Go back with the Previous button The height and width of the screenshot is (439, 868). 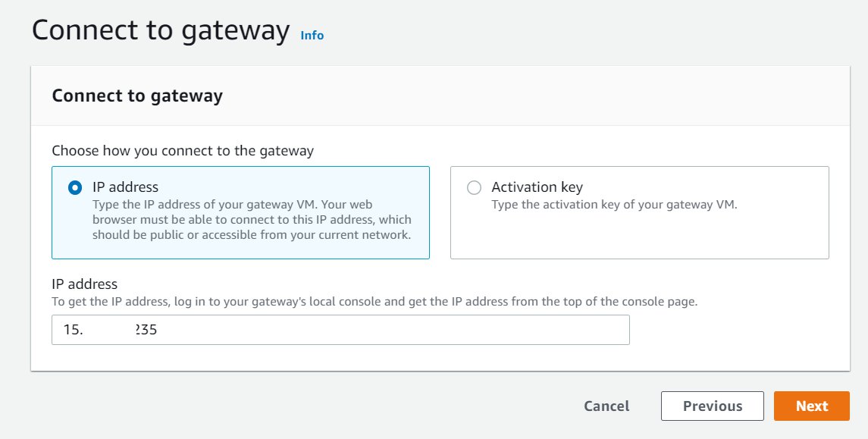pos(713,406)
